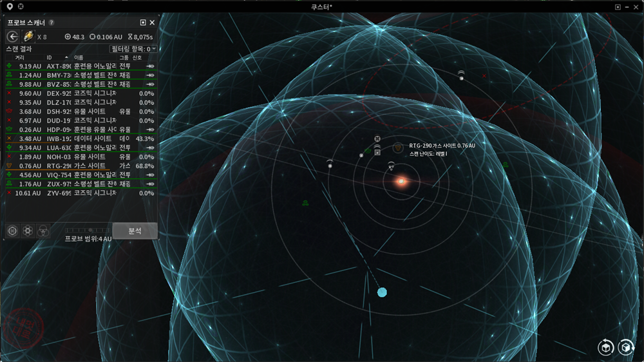The height and width of the screenshot is (362, 644).
Task: Click the map location pin icon in title bar
Action: coord(10,6)
